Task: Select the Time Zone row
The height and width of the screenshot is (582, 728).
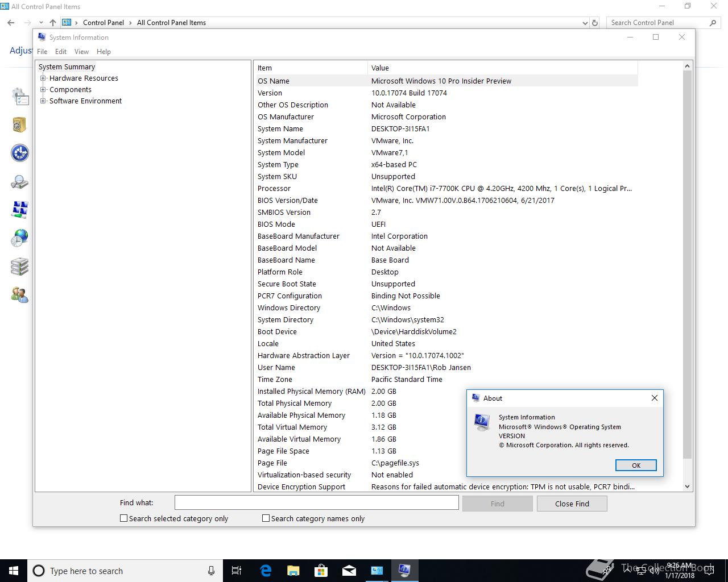Action: (x=446, y=379)
